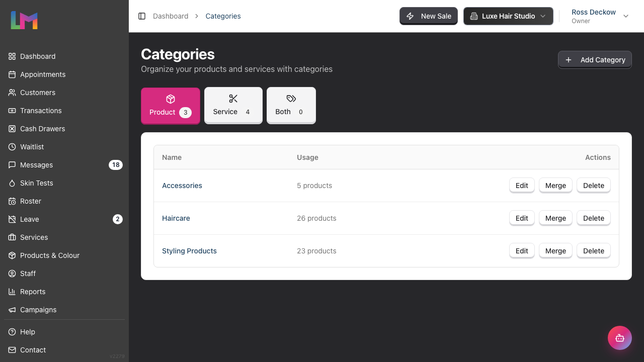Screen dimensions: 644x362
Task: Open Products & Colour page
Action: [x=64, y=255]
